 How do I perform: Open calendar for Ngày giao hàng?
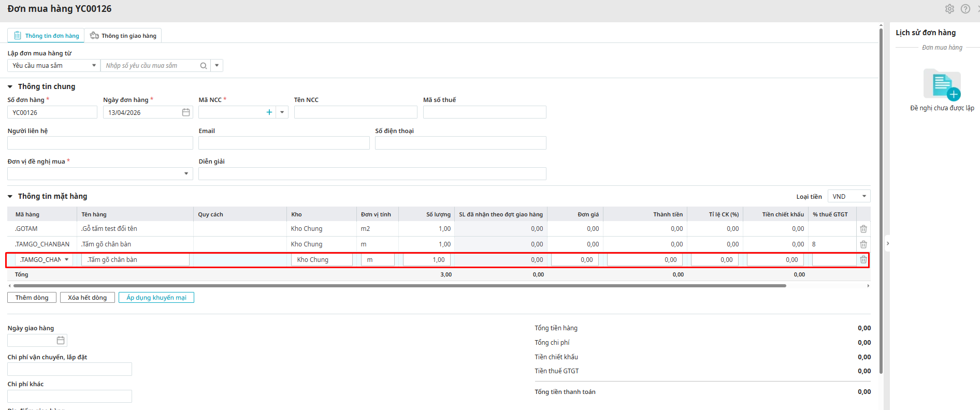[x=61, y=340]
